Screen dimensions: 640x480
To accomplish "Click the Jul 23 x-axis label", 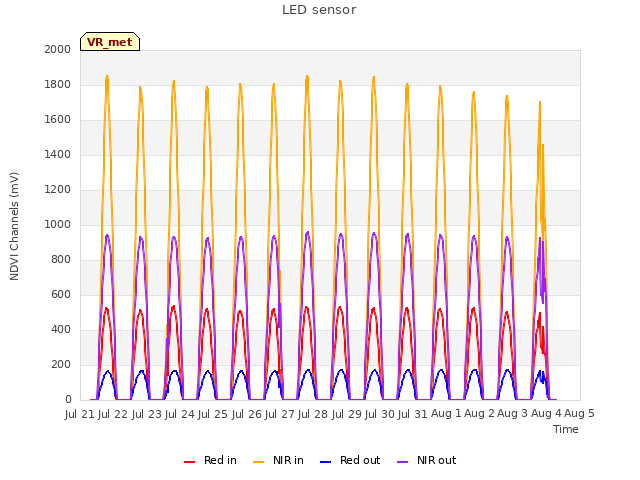I will (147, 414).
